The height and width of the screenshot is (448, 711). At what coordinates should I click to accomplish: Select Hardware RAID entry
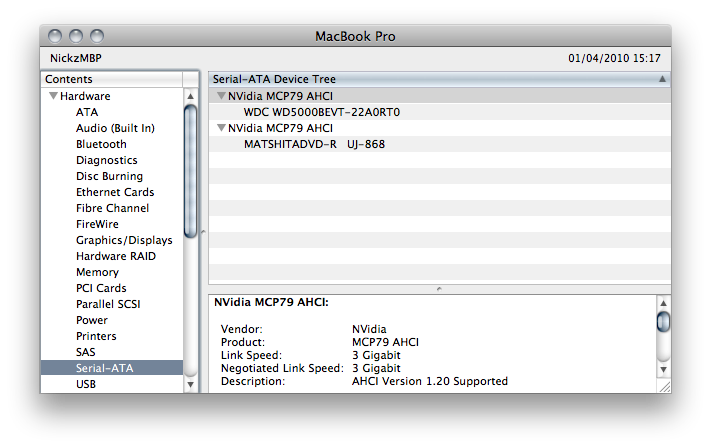tap(116, 256)
